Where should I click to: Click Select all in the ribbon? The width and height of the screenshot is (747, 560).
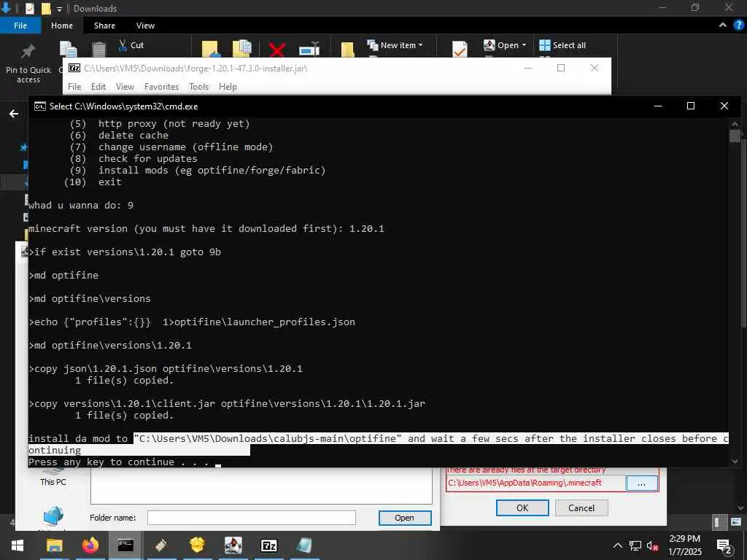(562, 45)
